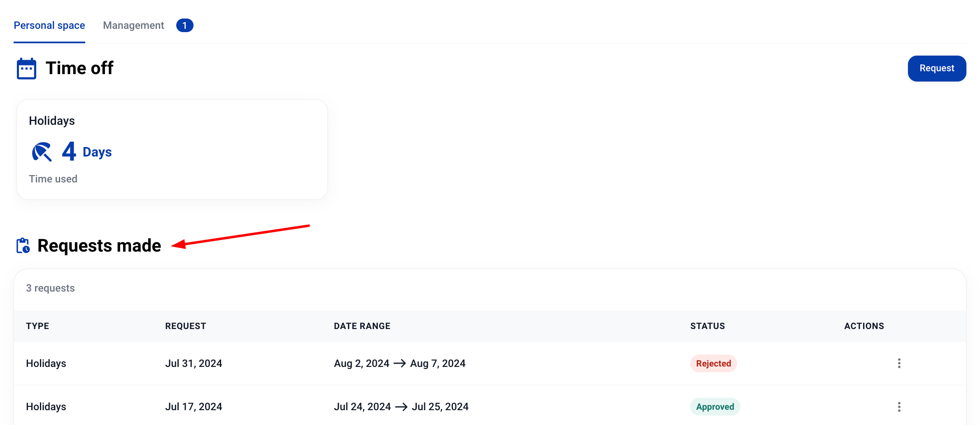Click the Time off calendar icon
Screen dimensions: 980x425
[26, 68]
